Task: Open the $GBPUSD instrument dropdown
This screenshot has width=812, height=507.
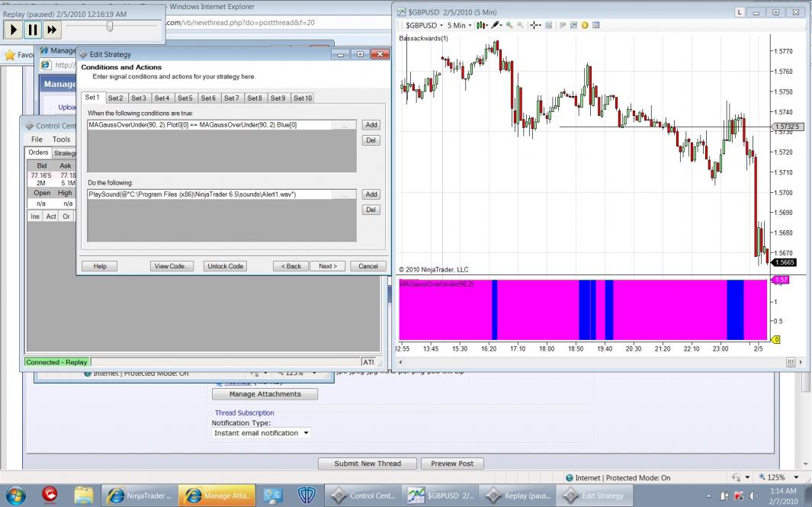Action: click(424, 25)
